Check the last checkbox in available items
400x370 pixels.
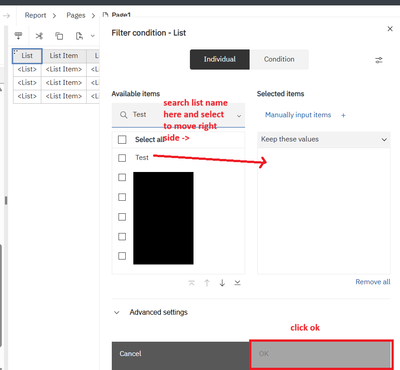(x=122, y=256)
